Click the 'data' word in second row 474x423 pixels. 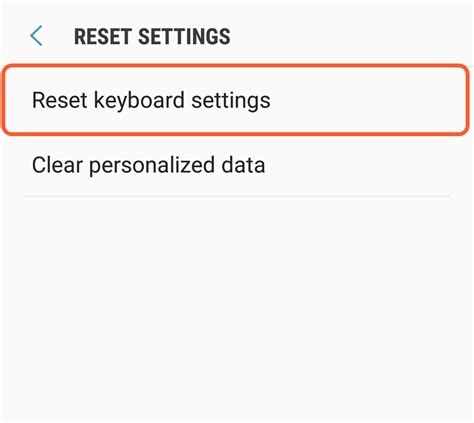pyautogui.click(x=243, y=165)
